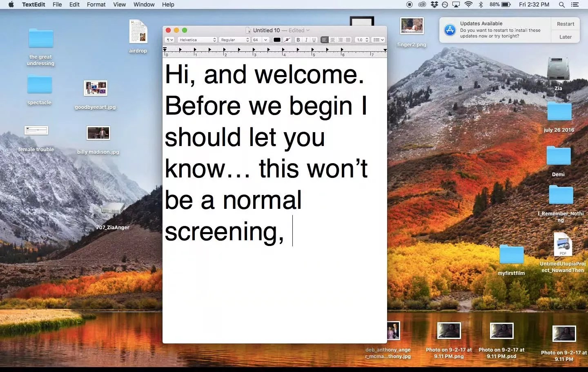Expand the list bullets and numbering dropdown
The height and width of the screenshot is (372, 588).
pyautogui.click(x=379, y=40)
